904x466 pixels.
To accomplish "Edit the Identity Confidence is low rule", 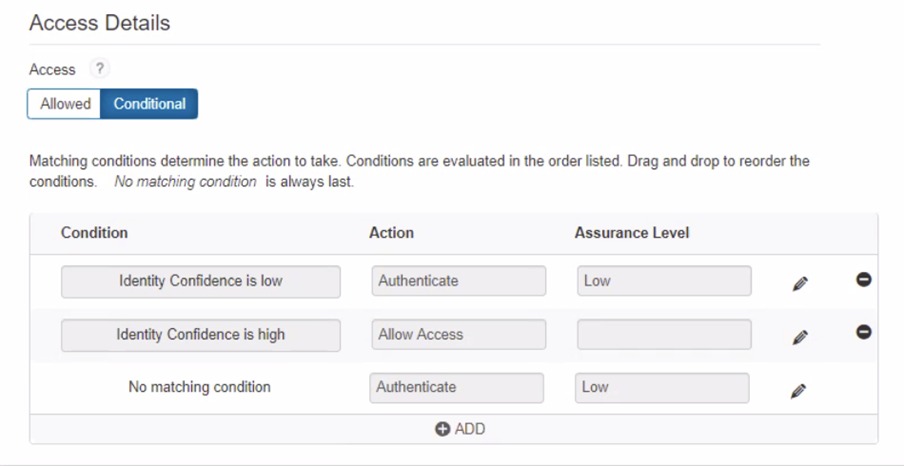I will click(799, 284).
